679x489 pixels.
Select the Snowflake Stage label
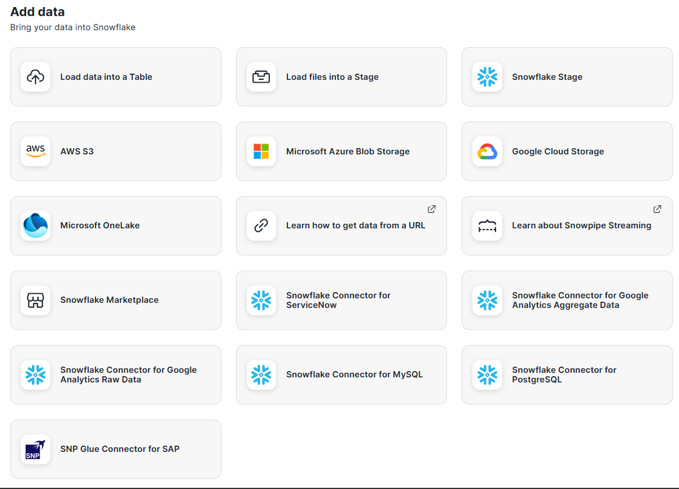click(x=547, y=77)
